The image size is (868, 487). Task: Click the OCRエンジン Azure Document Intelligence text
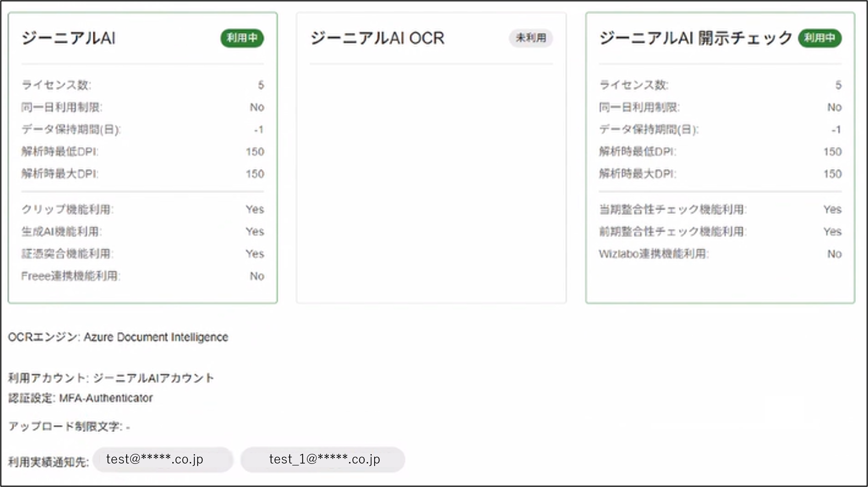point(118,337)
